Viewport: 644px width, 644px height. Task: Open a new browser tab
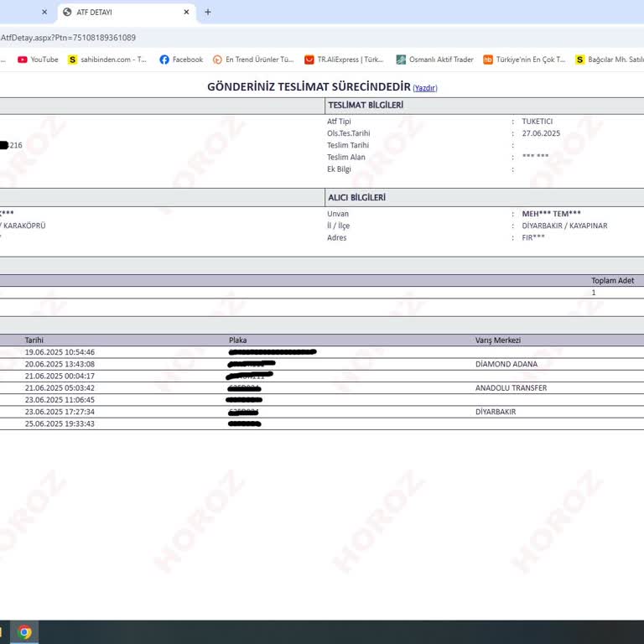[208, 12]
